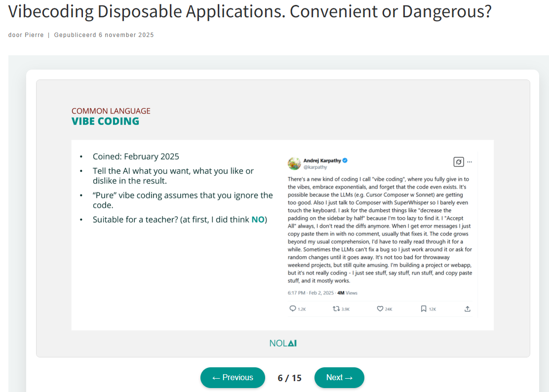Screen dimensions: 549x392
Task: Click the Andrej Karpathy display name
Action: coord(322,160)
